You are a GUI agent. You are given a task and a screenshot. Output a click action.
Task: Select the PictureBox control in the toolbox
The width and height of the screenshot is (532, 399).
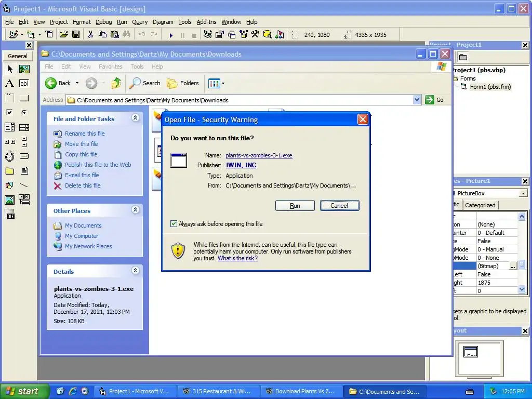pyautogui.click(x=24, y=69)
